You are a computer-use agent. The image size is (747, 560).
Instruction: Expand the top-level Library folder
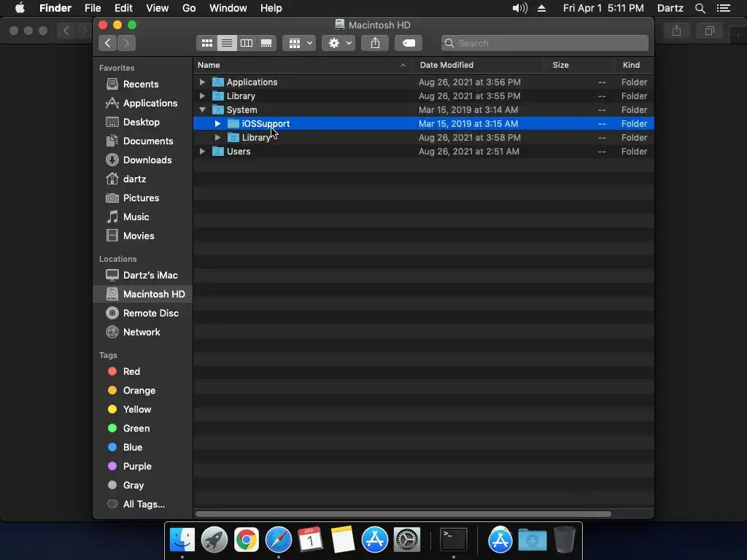coord(202,96)
